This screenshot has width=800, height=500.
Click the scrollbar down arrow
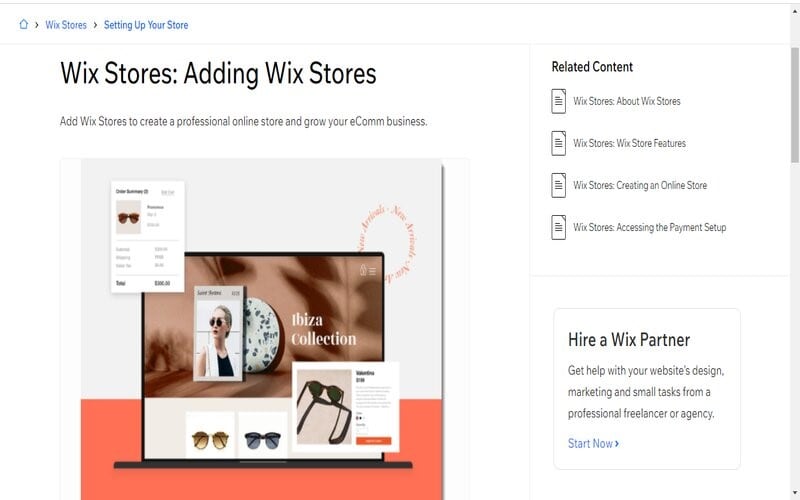795,493
